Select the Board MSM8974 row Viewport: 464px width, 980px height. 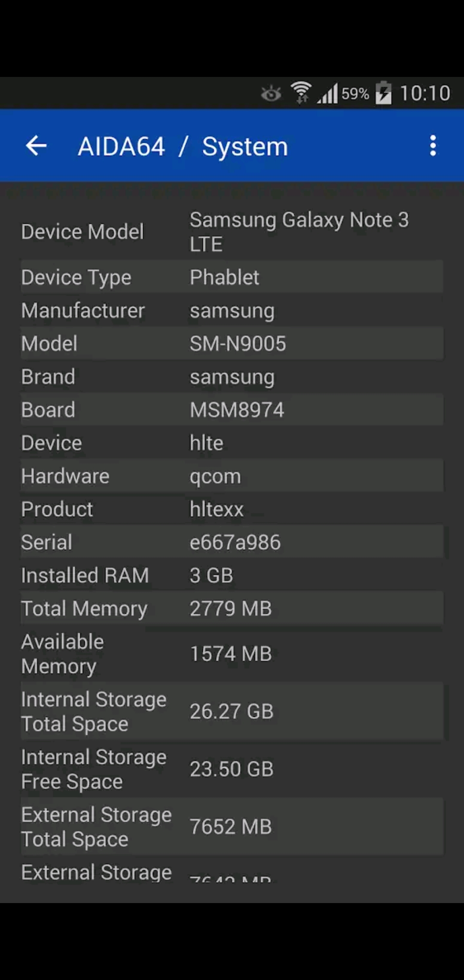pyautogui.click(x=232, y=410)
